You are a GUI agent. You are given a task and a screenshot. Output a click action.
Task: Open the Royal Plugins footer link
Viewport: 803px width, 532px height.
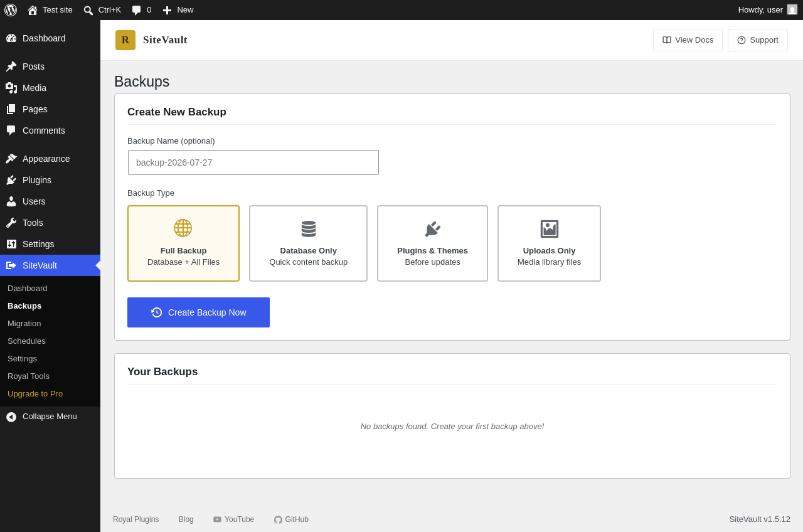(x=136, y=519)
